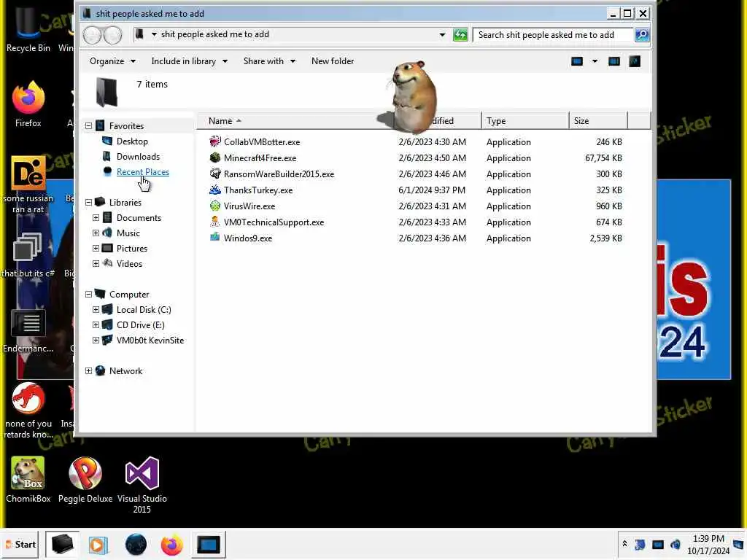
Task: Sort by the Type column header
Action: point(525,121)
